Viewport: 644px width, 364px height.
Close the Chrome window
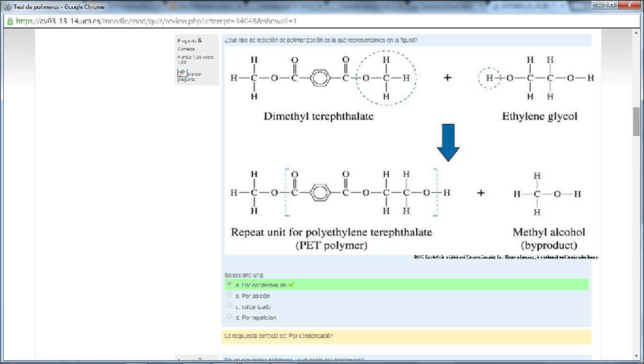[x=630, y=5]
